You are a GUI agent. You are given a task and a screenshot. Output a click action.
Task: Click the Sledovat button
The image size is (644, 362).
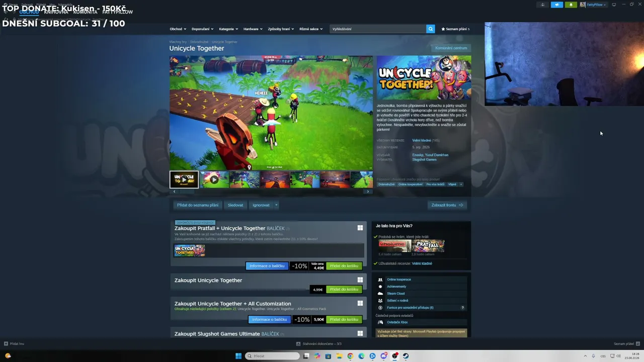(x=235, y=205)
